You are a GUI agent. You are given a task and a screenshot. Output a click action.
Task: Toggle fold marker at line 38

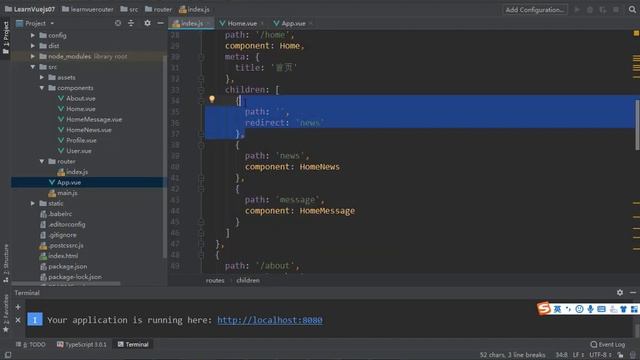point(201,145)
